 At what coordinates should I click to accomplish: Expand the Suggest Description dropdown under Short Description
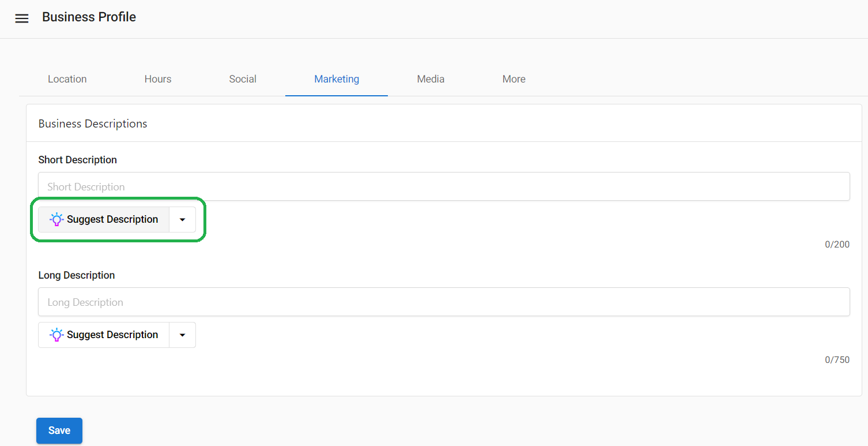click(x=182, y=219)
